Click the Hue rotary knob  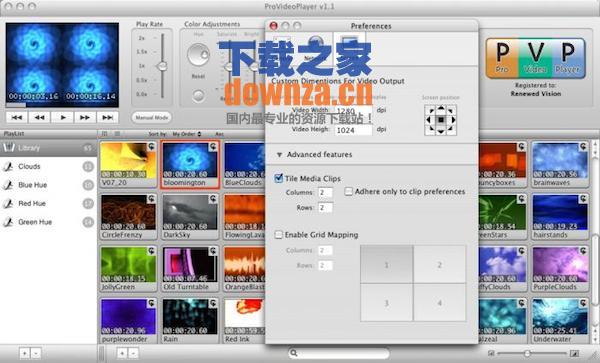point(199,54)
